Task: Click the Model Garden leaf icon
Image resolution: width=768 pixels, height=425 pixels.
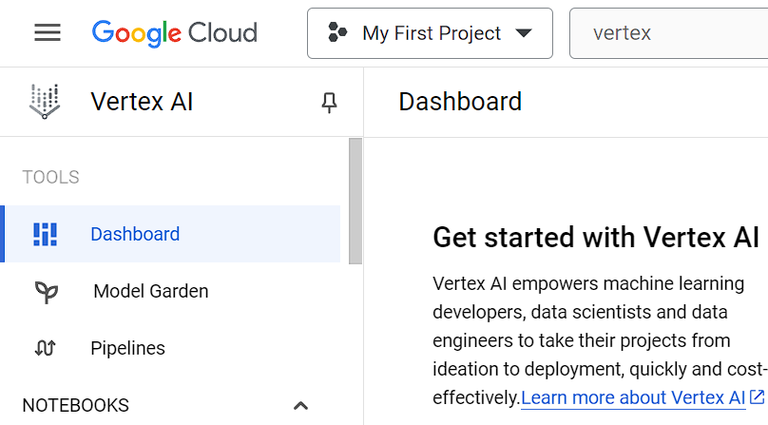Action: point(46,292)
